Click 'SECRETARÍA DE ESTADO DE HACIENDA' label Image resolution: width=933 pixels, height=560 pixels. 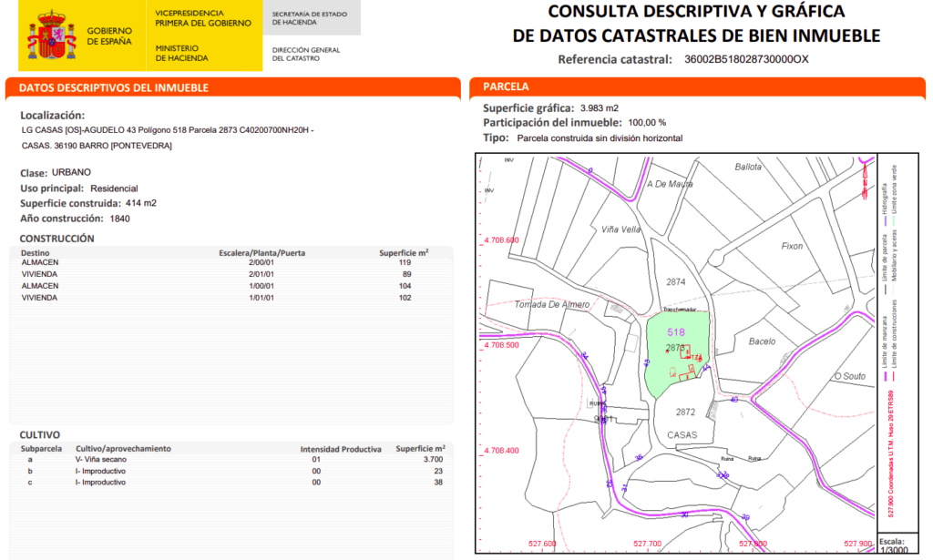(310, 18)
